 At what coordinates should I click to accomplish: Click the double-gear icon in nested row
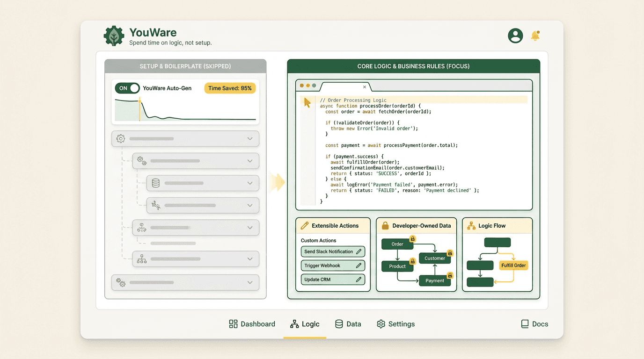(x=141, y=161)
